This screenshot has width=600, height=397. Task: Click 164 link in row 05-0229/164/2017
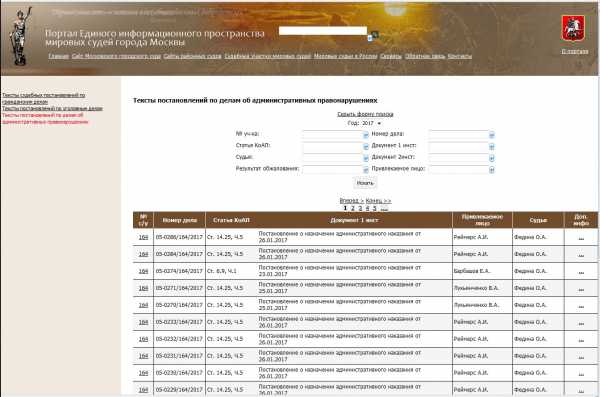(143, 390)
